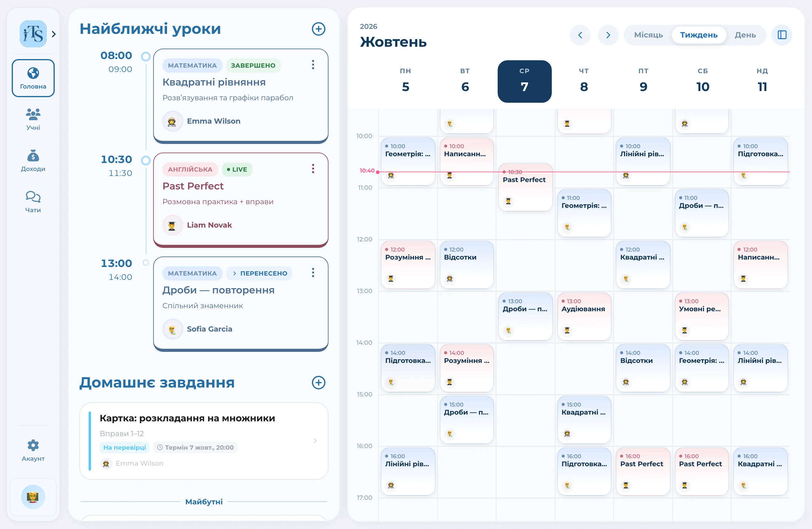This screenshot has width=812, height=529.
Task: Select Saturday 10 in the calendar
Action: 703,82
